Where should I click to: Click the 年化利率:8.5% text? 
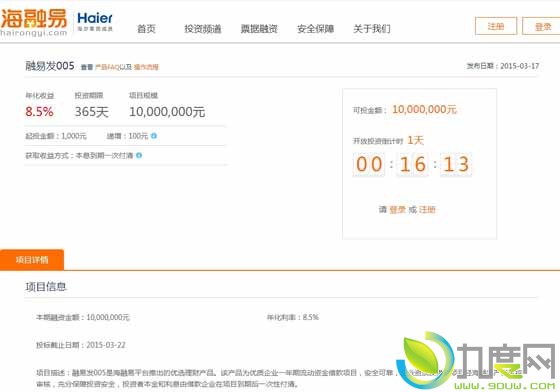(x=293, y=317)
